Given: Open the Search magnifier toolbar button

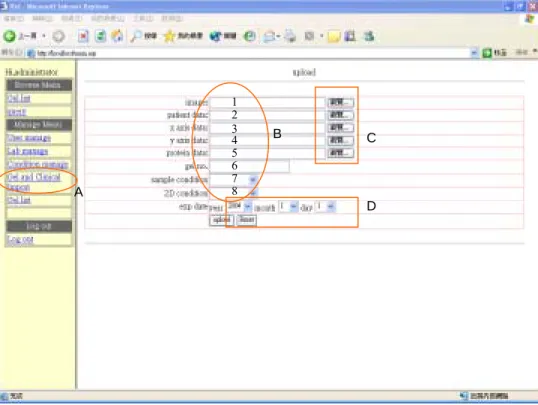Looking at the screenshot, I should (x=143, y=36).
